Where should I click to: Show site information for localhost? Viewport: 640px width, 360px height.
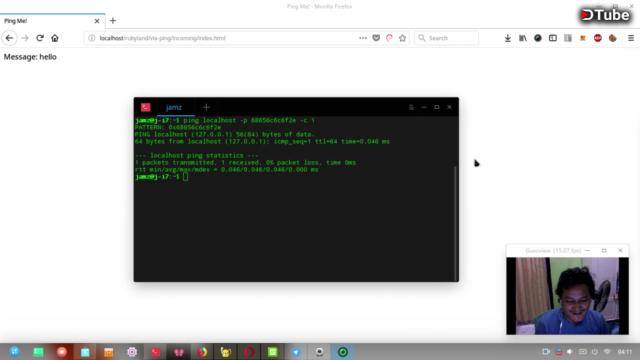[x=92, y=38]
